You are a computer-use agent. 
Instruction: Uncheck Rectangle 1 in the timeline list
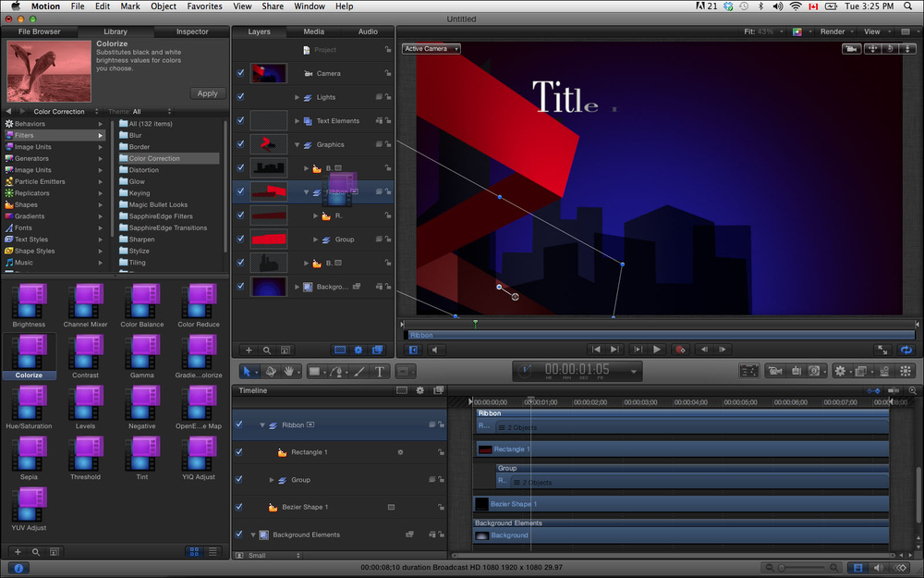[x=239, y=452]
